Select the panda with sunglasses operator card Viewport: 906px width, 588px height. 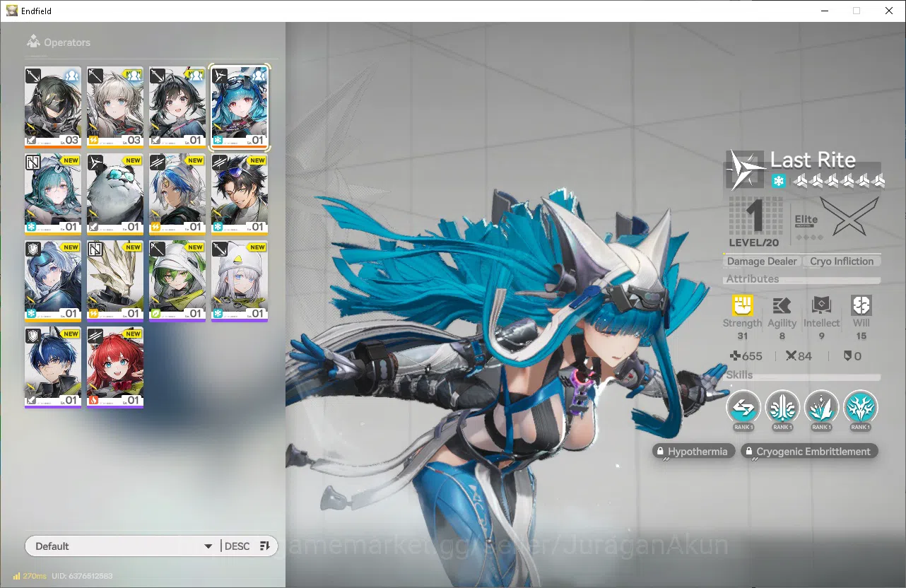[115, 194]
